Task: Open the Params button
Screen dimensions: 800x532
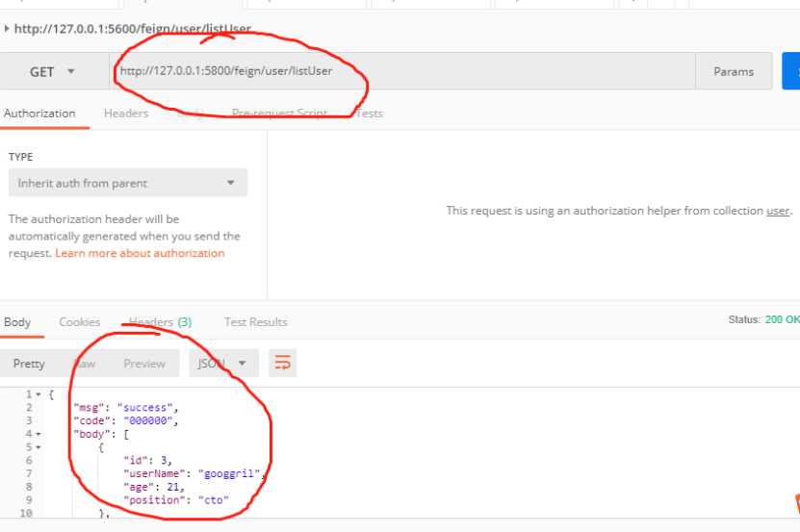Action: [x=734, y=71]
